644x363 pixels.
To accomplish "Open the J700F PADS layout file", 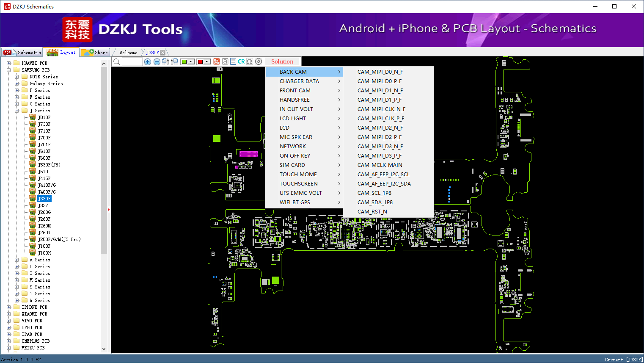I will 44,138.
